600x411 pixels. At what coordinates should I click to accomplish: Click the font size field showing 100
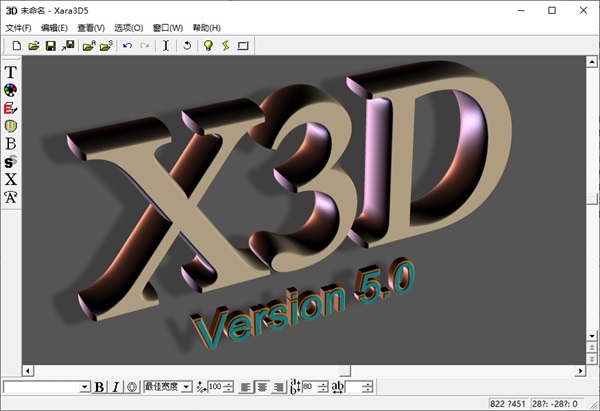[215, 387]
